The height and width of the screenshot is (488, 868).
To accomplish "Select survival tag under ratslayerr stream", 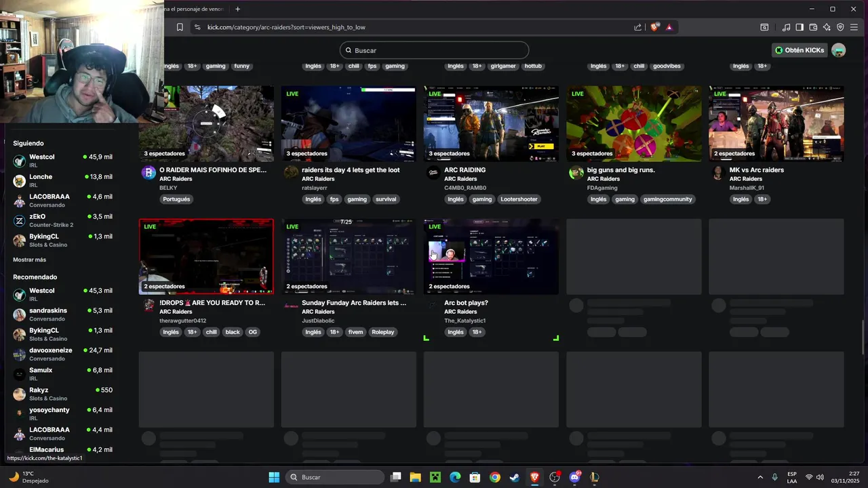I will coord(386,199).
